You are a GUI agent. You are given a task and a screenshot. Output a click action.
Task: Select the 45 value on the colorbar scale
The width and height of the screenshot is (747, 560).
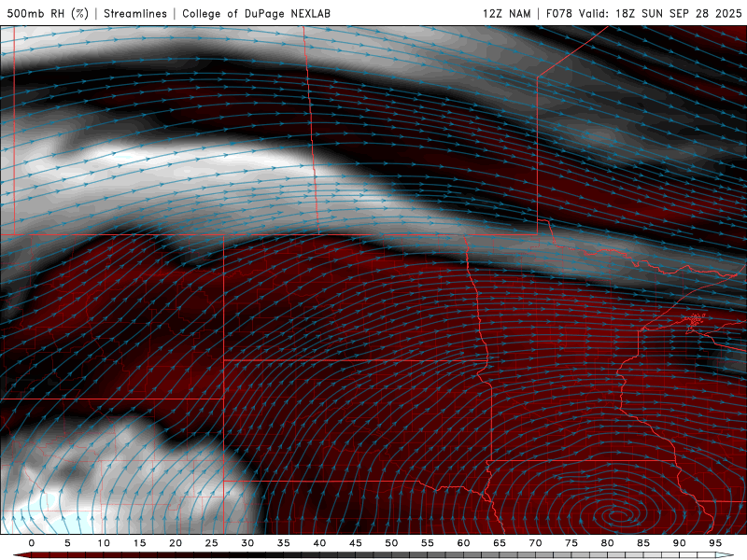(x=355, y=543)
